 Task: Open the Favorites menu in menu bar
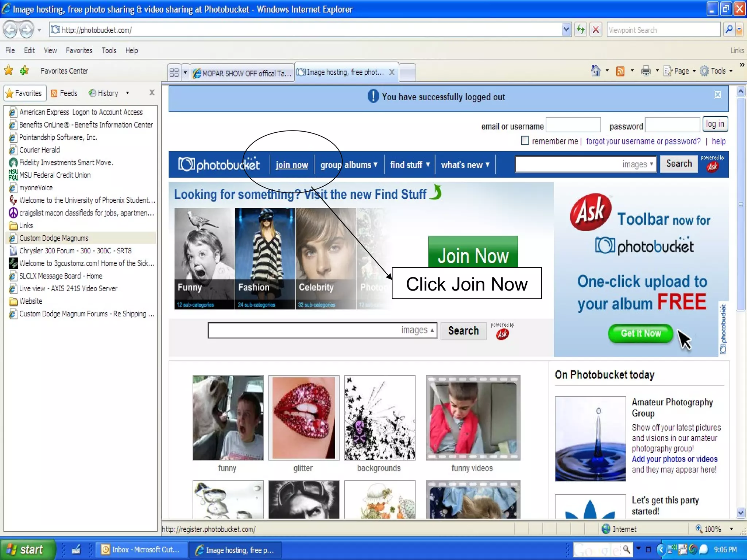point(79,51)
